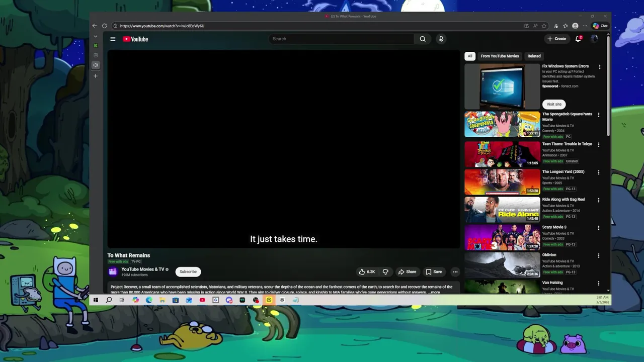View site info lock icon

coord(115,26)
